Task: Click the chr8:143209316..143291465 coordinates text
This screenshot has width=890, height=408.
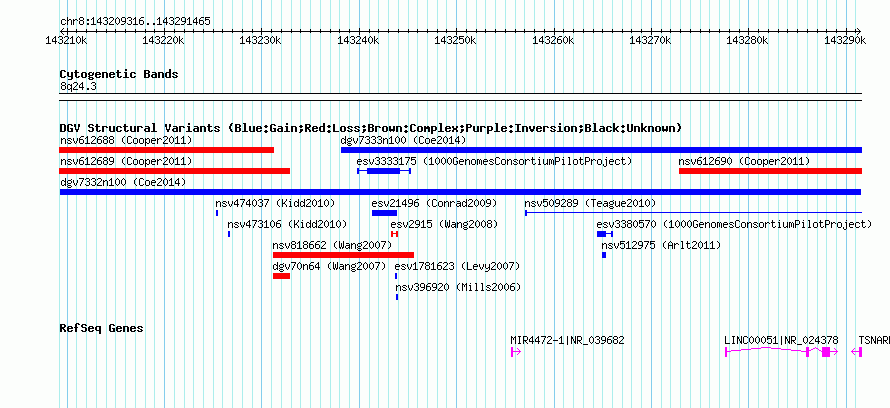Action: point(135,22)
